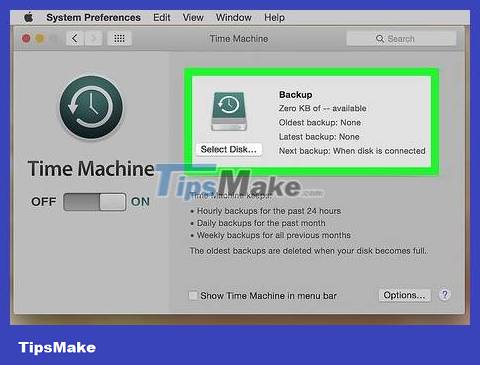Click the forward navigation arrow
The image size is (480, 365).
[93, 38]
